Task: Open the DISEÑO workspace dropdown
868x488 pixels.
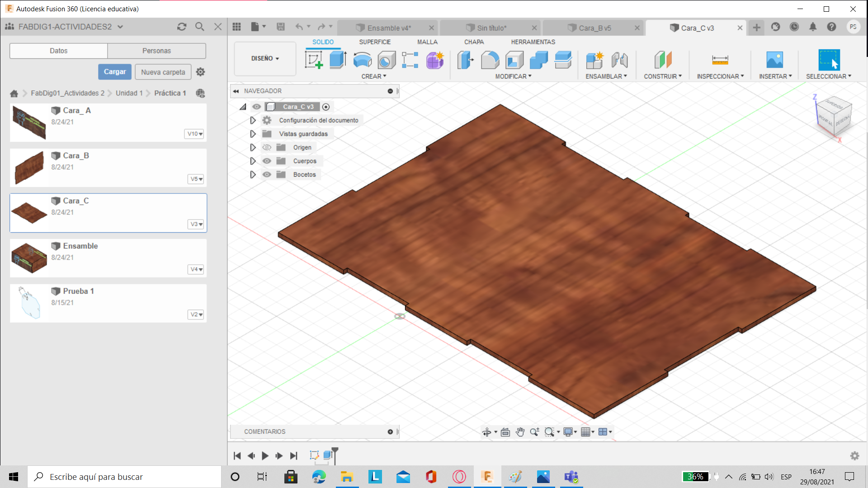Action: (265, 59)
